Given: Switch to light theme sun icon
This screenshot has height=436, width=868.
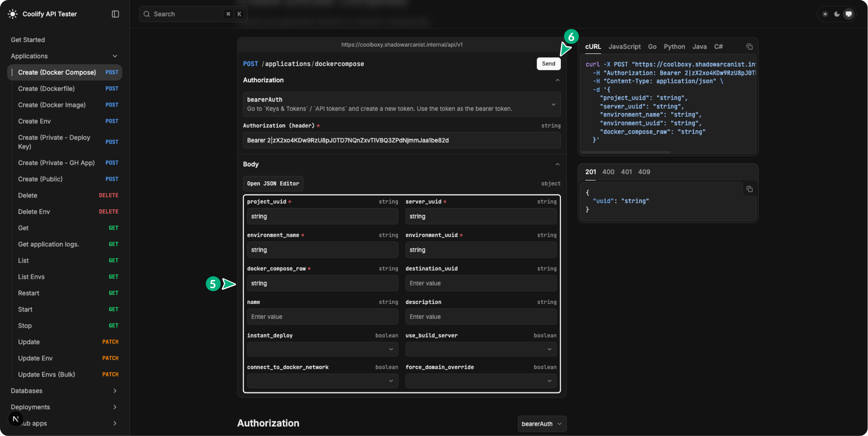Looking at the screenshot, I should coord(825,14).
